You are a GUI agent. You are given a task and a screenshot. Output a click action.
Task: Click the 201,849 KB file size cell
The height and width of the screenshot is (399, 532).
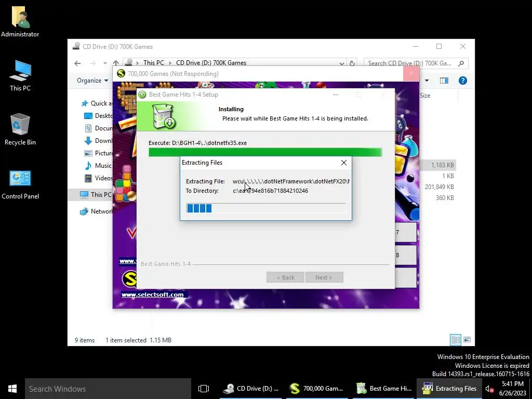pos(440,187)
